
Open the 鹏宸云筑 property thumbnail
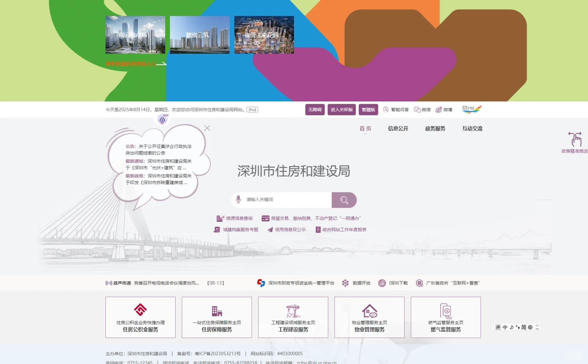[200, 35]
